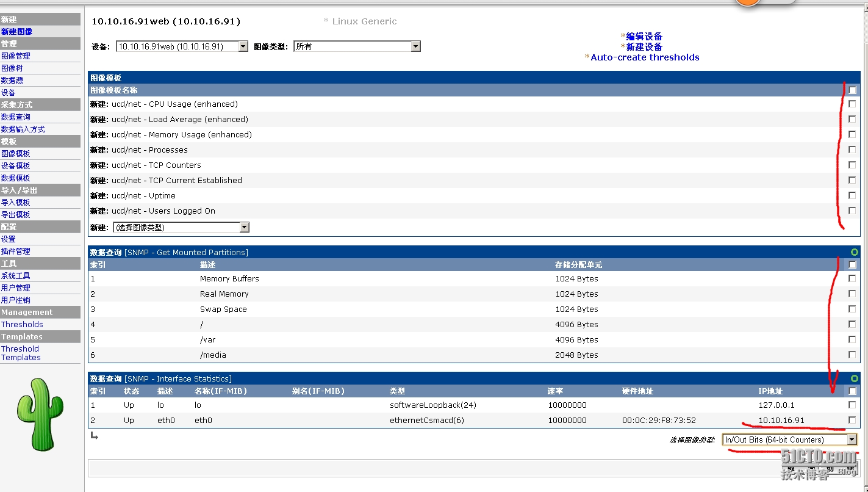This screenshot has height=492, width=868.
Task: Check the lo interface row
Action: pos(852,405)
